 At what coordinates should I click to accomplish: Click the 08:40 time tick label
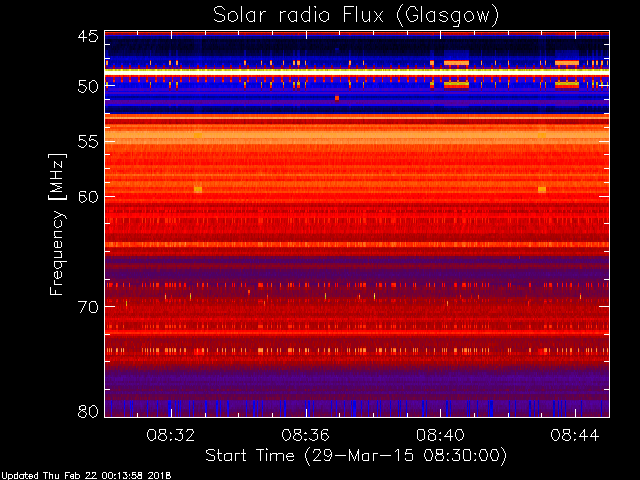[x=440, y=435]
